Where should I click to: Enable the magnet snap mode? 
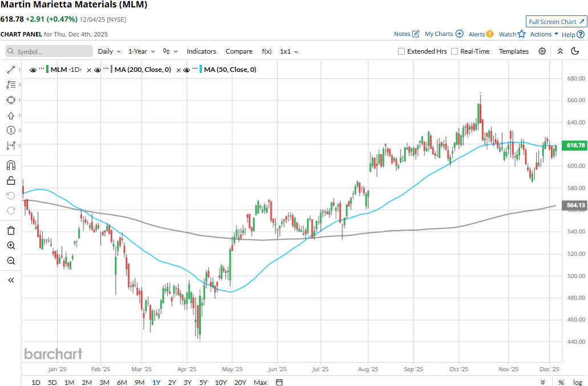click(x=11, y=165)
